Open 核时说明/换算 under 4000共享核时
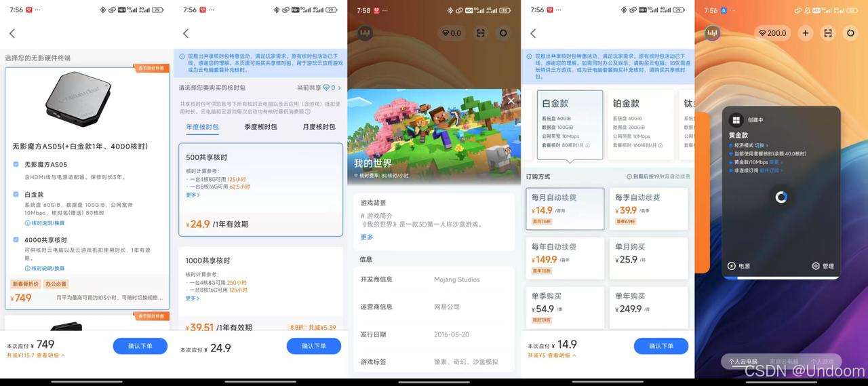The width and height of the screenshot is (868, 386). pyautogui.click(x=45, y=268)
